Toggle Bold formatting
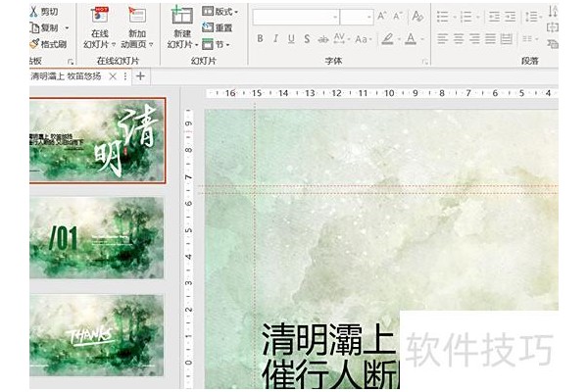Image resolution: width=588 pixels, height=392 pixels. (260, 38)
